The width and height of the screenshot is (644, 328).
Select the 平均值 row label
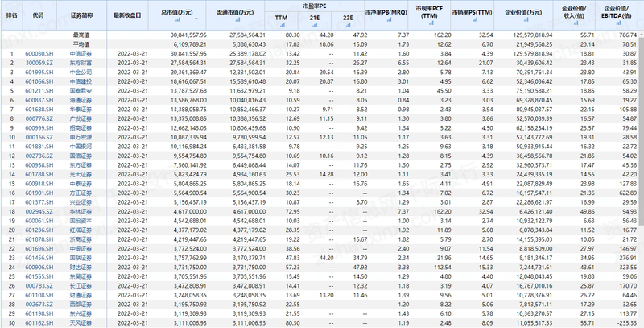tap(81, 44)
